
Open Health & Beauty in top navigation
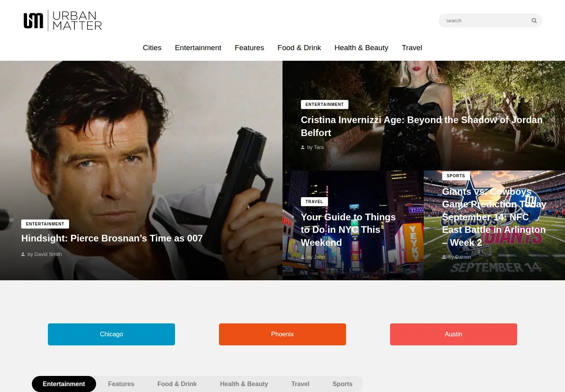coord(361,48)
